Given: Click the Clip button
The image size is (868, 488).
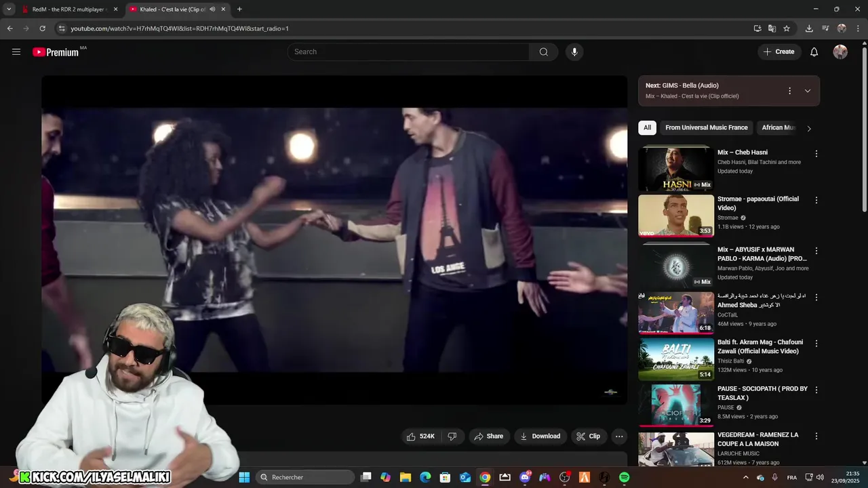Looking at the screenshot, I should (x=588, y=436).
